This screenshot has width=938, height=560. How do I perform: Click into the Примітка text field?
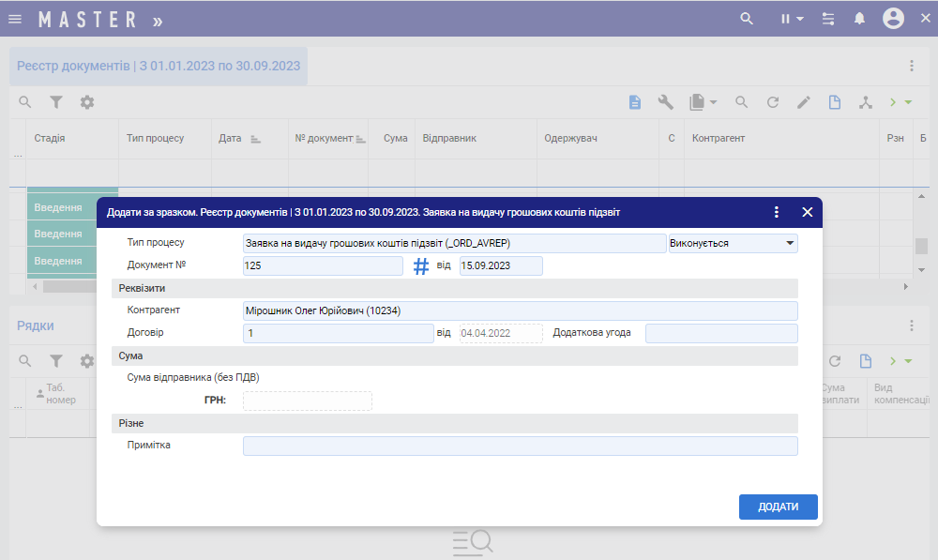[520, 446]
